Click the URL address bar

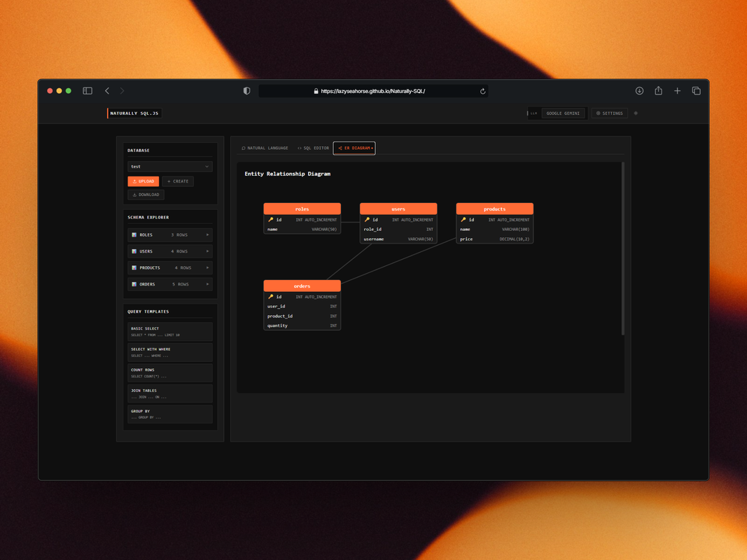pyautogui.click(x=373, y=91)
